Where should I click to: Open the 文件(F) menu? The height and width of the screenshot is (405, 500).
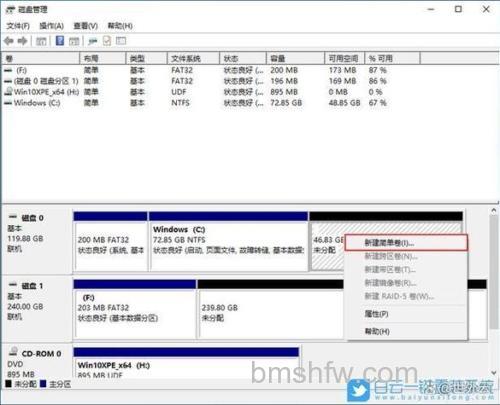(x=18, y=26)
